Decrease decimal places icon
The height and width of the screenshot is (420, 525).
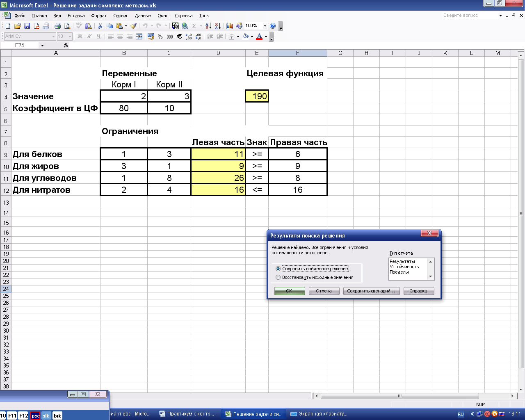198,37
